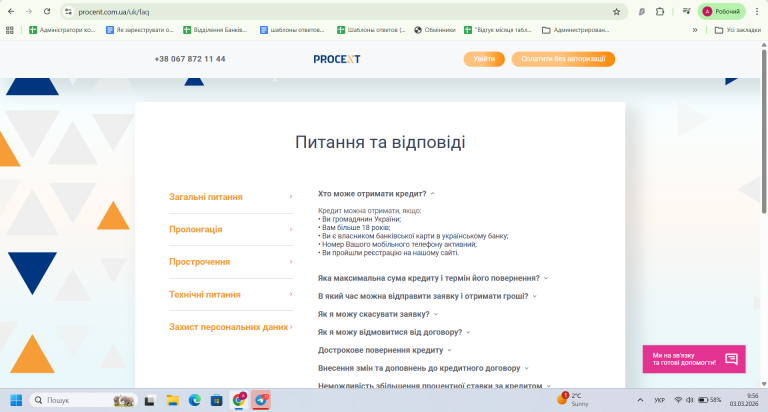768x412 pixels.
Task: Click the phone number +38 067 872 11 44
Action: tap(190, 59)
